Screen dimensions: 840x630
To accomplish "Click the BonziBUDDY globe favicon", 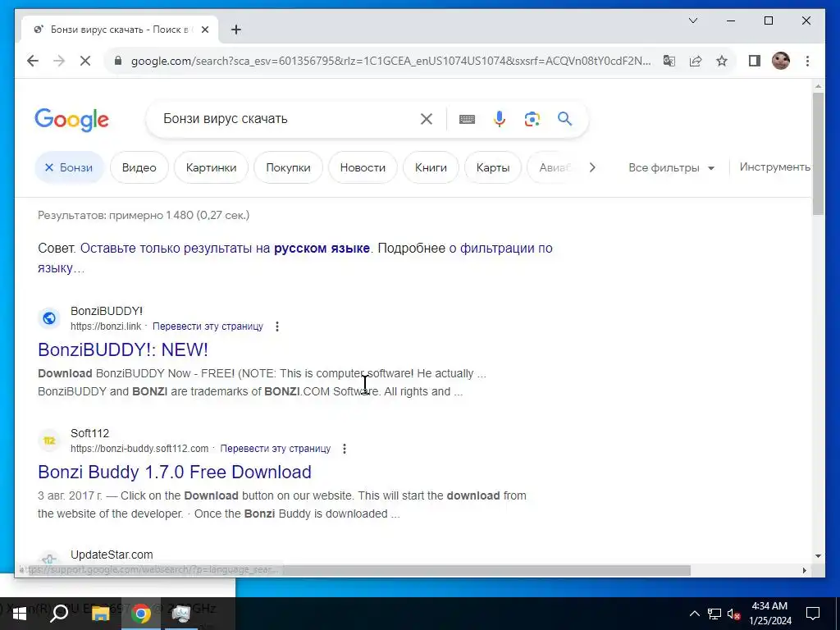I will click(48, 318).
